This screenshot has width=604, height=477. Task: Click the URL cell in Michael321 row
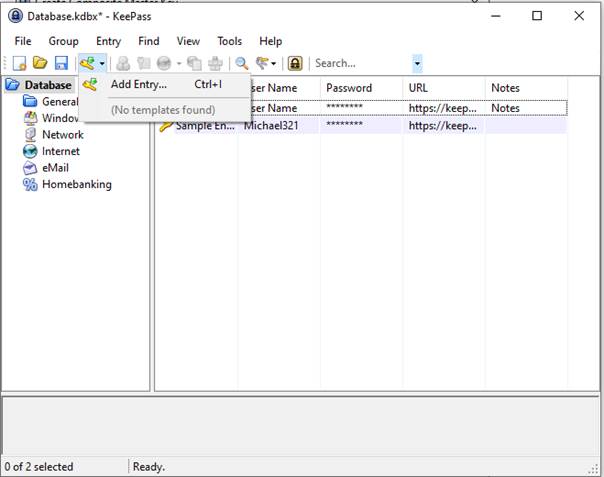[443, 126]
